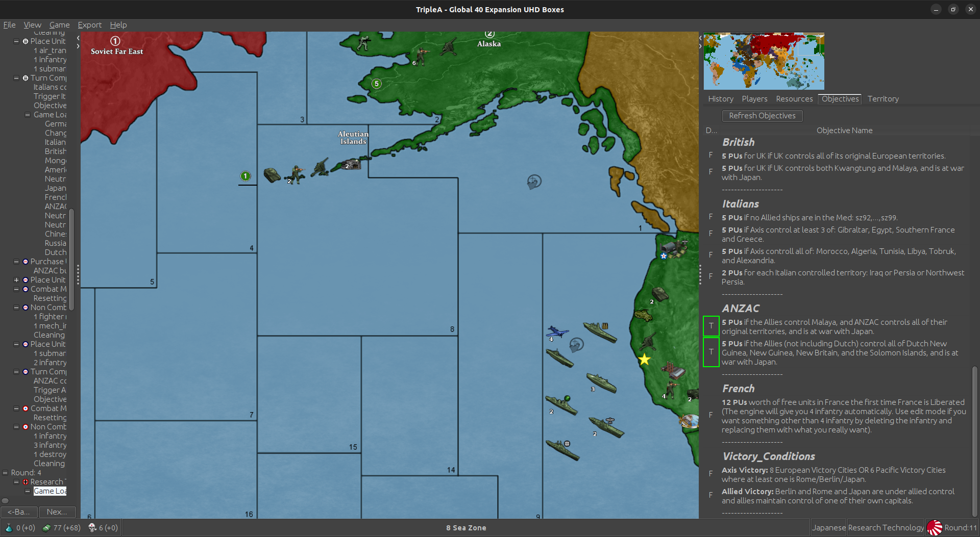Select the Alaska infantry stack of six
980x537 pixels.
[x=421, y=56]
